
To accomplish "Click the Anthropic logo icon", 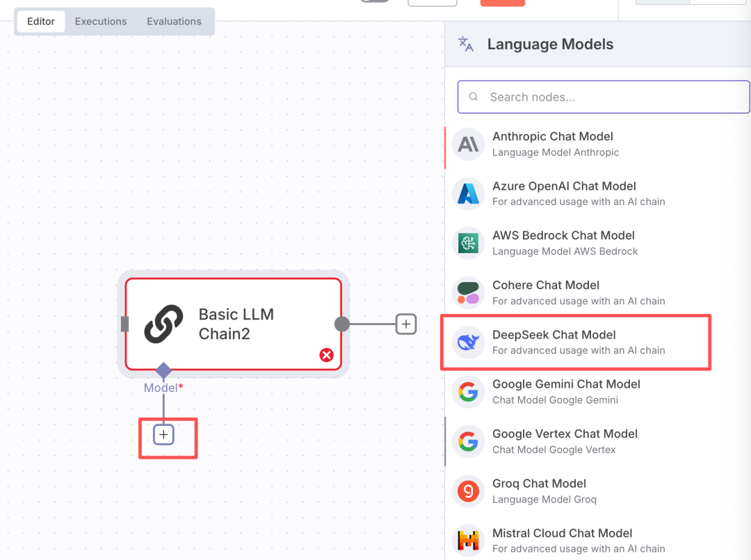I will pyautogui.click(x=468, y=144).
